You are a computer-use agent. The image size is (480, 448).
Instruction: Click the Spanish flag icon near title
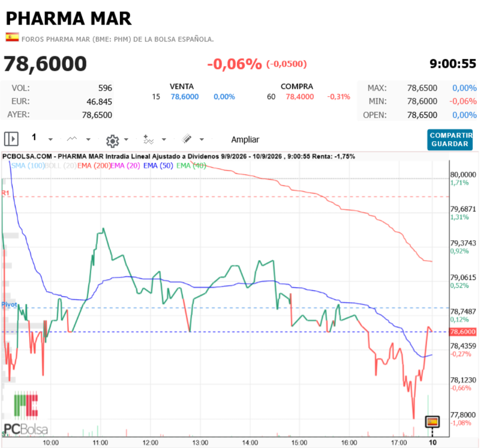point(12,37)
